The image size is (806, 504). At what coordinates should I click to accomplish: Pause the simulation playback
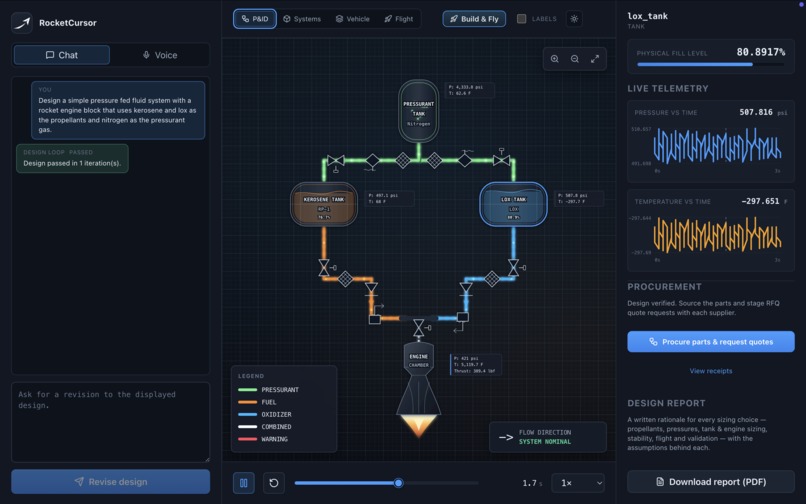(x=244, y=483)
